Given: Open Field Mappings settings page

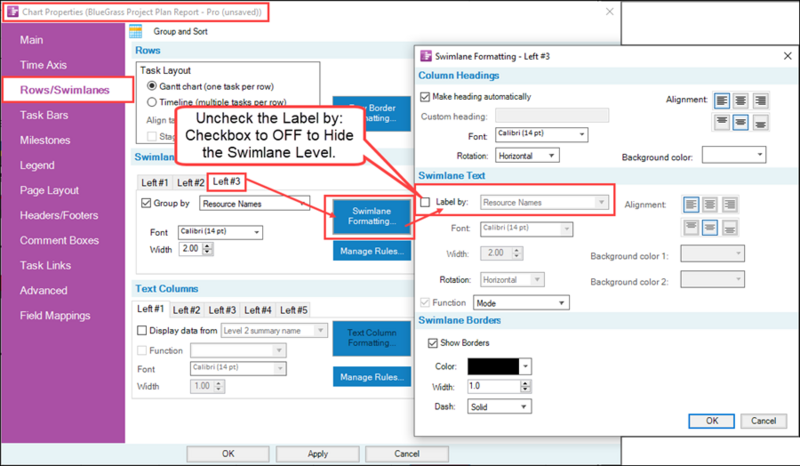Looking at the screenshot, I should (55, 315).
